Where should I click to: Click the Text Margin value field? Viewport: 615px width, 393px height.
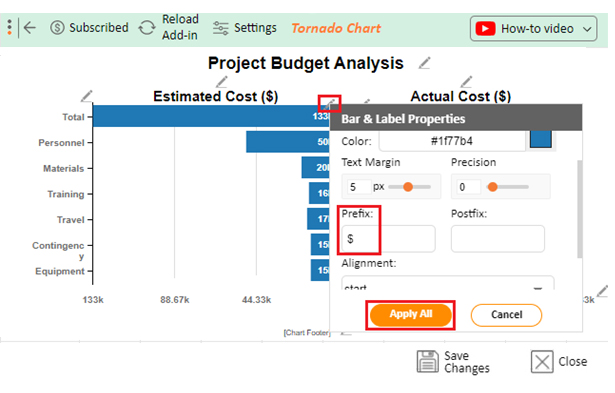(358, 187)
